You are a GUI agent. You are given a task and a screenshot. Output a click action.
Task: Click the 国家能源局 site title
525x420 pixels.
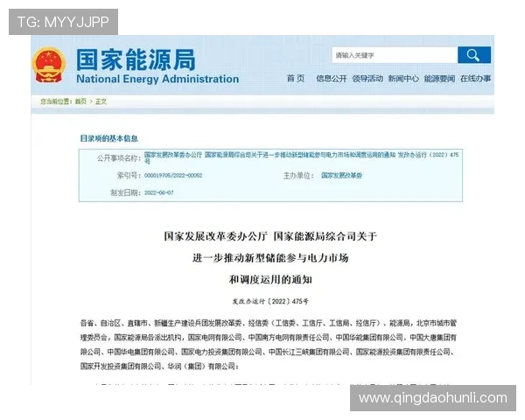[x=136, y=59]
